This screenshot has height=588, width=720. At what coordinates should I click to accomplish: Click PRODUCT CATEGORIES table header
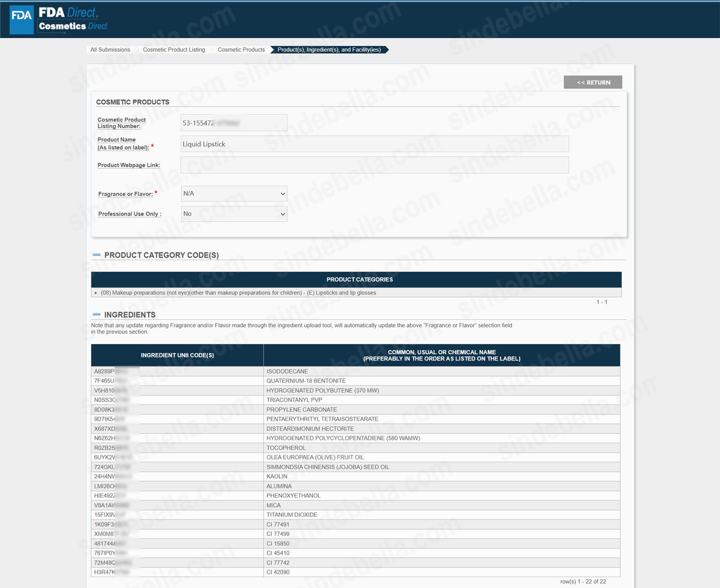[356, 279]
